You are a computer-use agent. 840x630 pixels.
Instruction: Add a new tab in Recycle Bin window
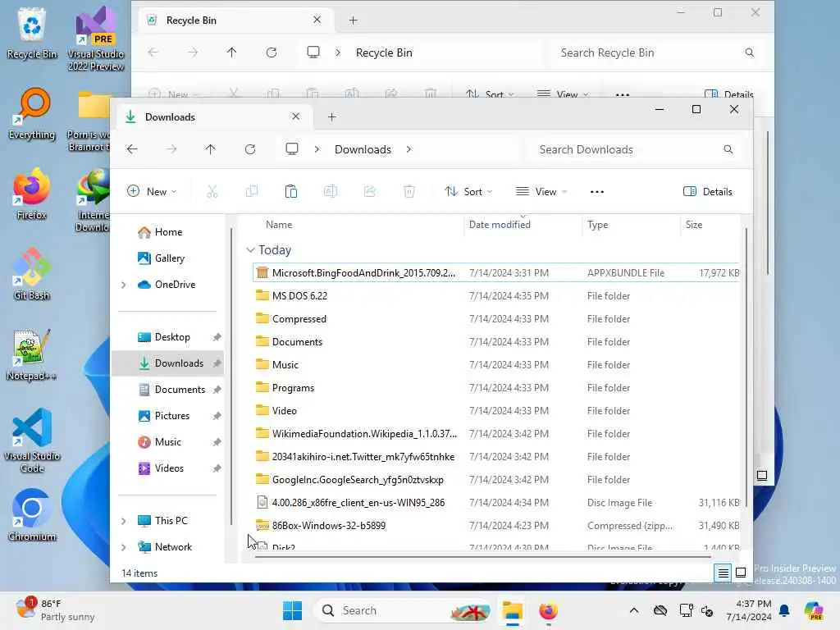tap(353, 21)
